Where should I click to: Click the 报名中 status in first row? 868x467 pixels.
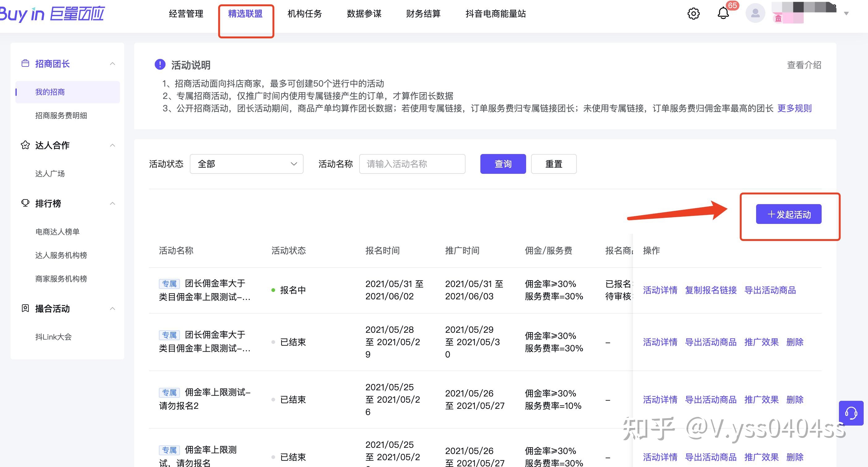[x=288, y=290]
